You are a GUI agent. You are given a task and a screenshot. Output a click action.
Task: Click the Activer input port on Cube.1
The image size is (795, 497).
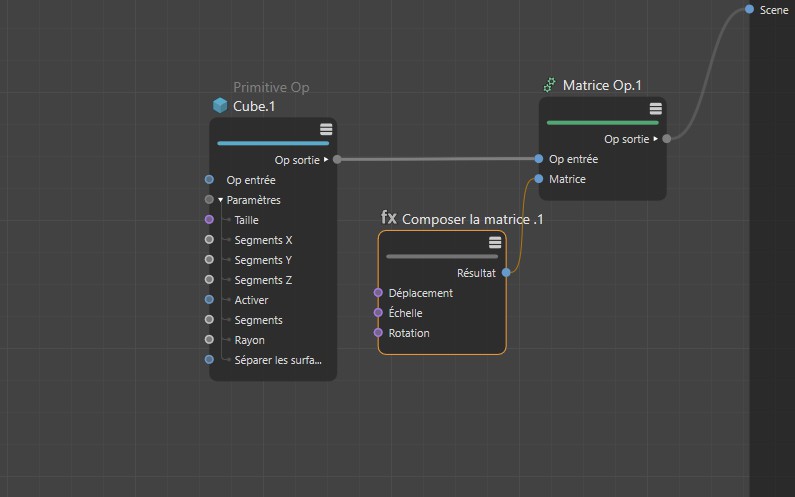point(209,300)
